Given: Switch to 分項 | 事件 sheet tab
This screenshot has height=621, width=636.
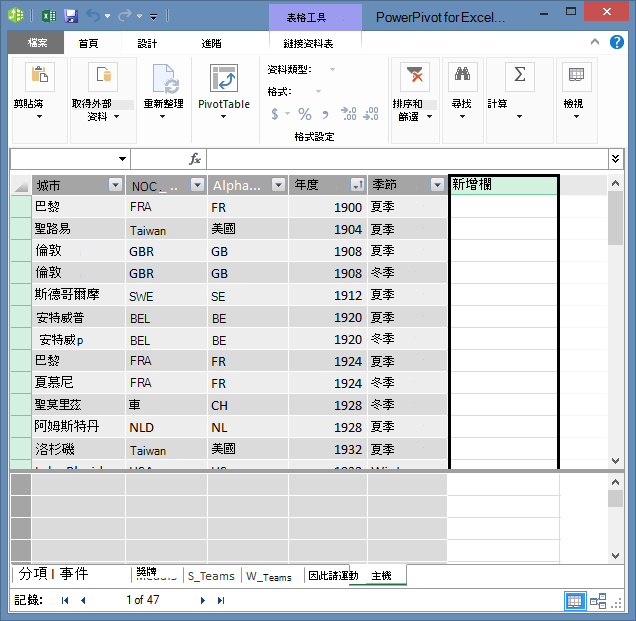Looking at the screenshot, I should pyautogui.click(x=54, y=573).
